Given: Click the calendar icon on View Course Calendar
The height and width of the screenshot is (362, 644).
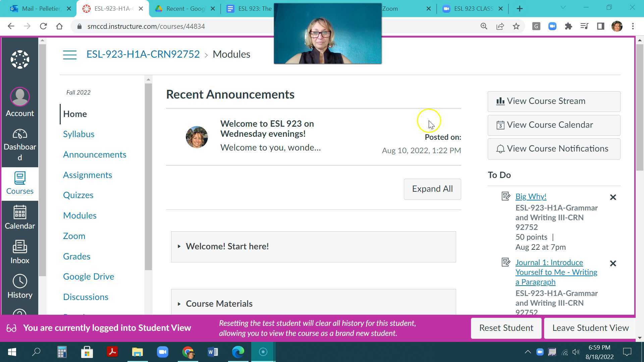Looking at the screenshot, I should click(x=500, y=125).
